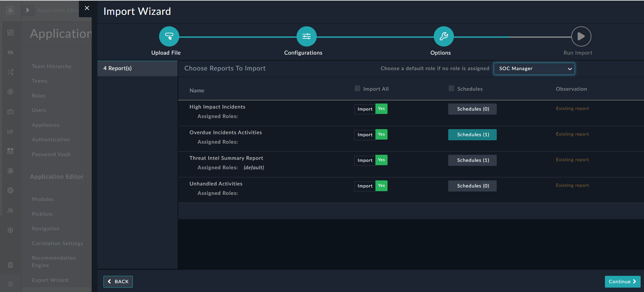Open Password Vault in the side menu
644x292 pixels.
(x=51, y=154)
